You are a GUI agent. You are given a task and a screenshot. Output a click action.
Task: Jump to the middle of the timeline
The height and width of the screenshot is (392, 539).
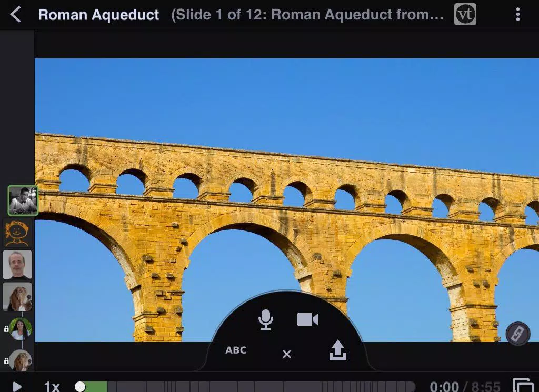(x=245, y=387)
